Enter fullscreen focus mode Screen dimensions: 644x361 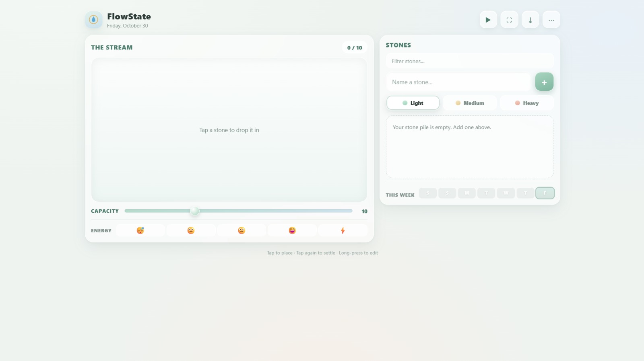509,20
